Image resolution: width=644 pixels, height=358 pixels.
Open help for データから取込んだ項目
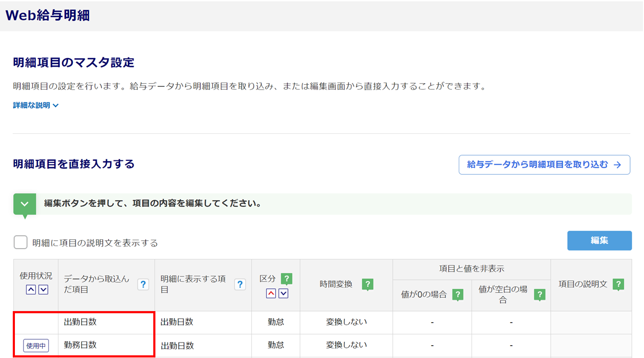143,284
